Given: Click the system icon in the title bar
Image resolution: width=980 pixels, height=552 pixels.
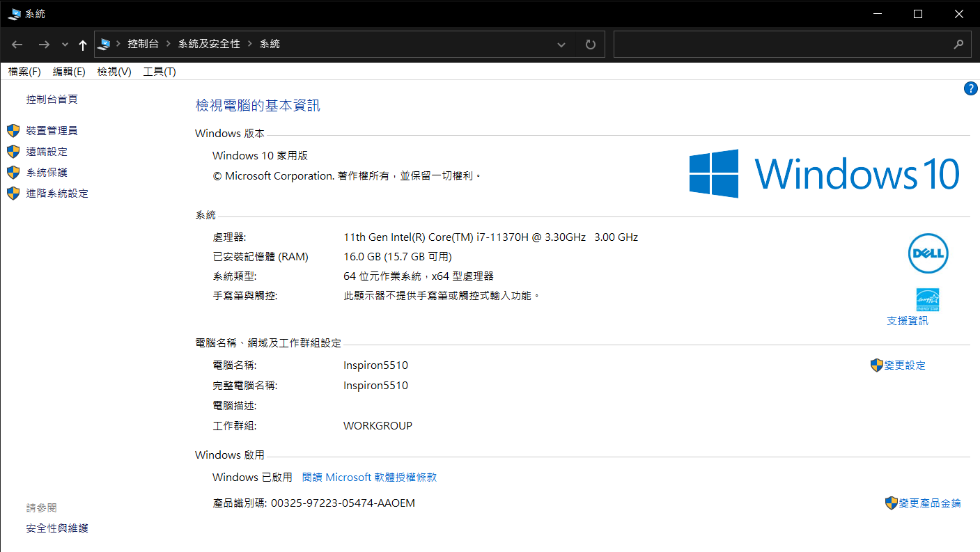Looking at the screenshot, I should pos(14,14).
